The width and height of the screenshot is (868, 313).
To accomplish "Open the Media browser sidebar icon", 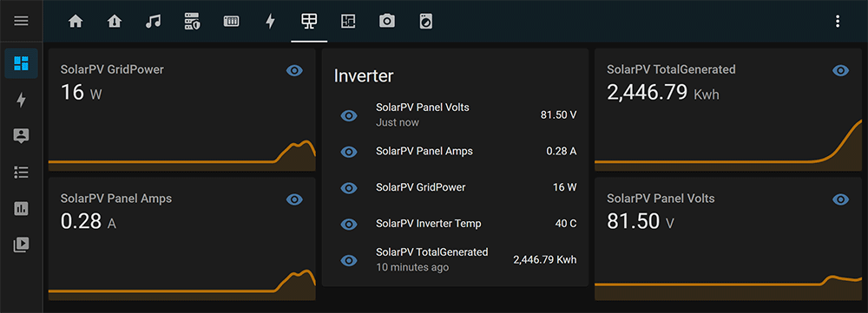I will click(21, 245).
